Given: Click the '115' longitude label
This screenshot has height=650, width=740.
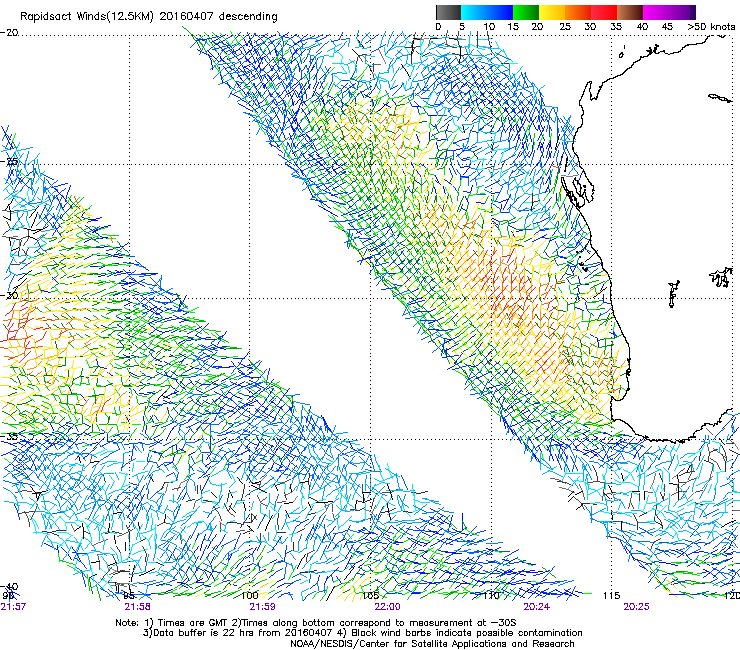Looking at the screenshot, I should 611,596.
